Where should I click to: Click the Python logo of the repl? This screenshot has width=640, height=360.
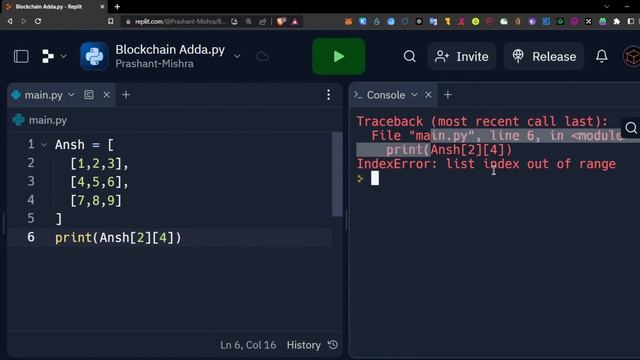pos(94,56)
